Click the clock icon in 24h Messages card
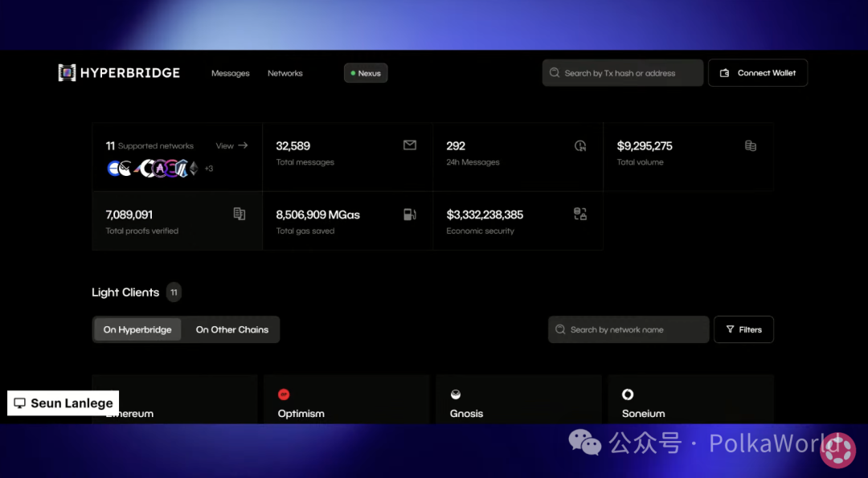Screen dimensions: 868x478 (x=580, y=145)
